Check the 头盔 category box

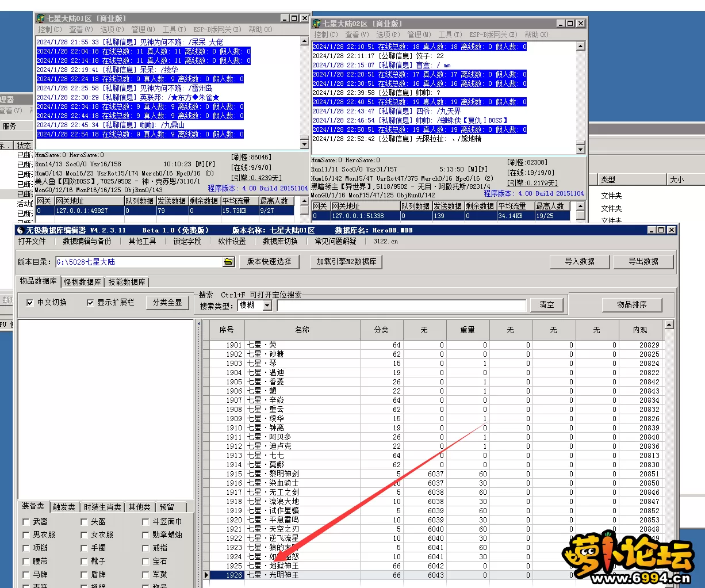84,522
